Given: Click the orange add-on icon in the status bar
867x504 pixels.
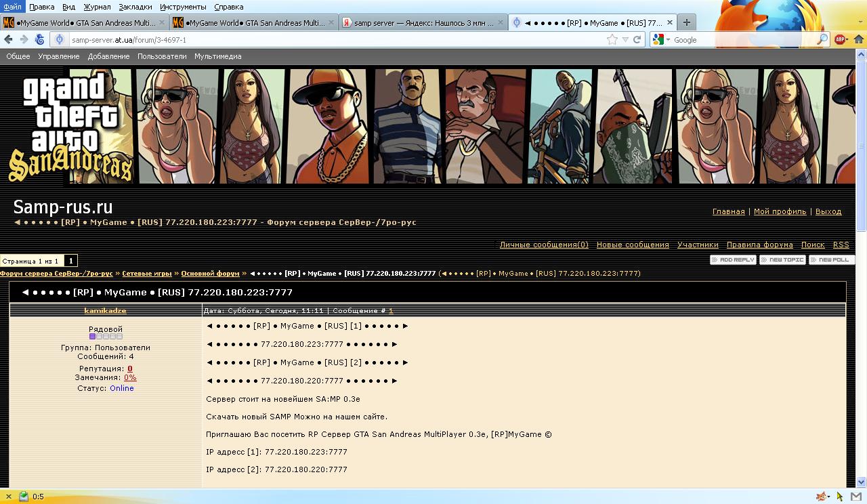Looking at the screenshot, I should tap(822, 497).
